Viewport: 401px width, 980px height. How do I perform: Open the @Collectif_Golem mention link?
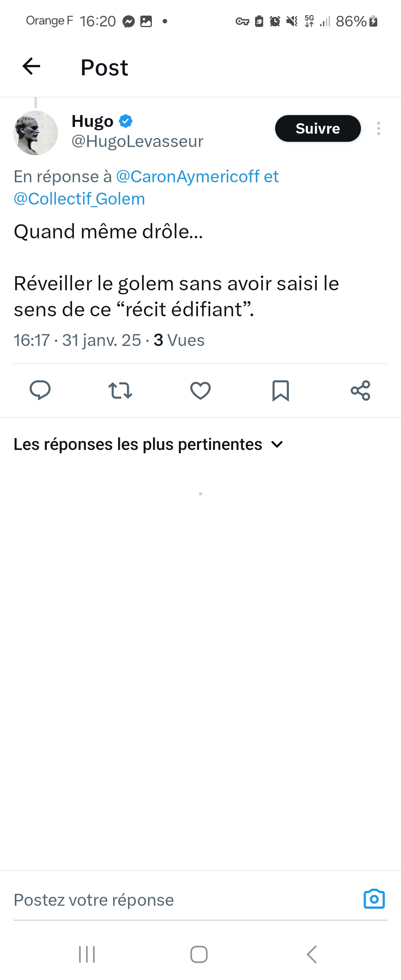point(79,199)
